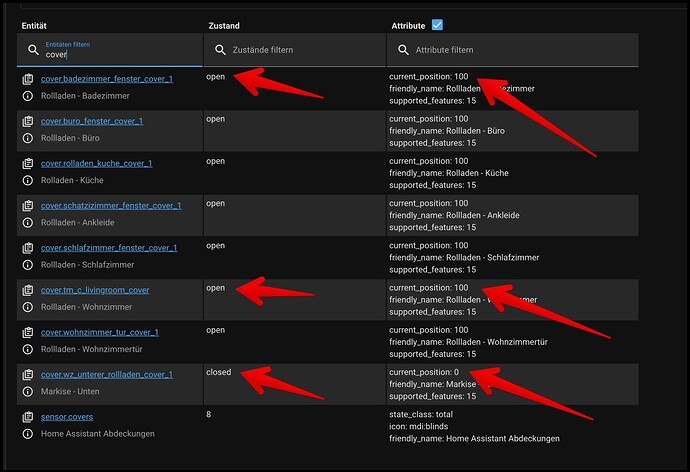Focus the Attribute filtern field
690x472 pixels.
(x=513, y=50)
